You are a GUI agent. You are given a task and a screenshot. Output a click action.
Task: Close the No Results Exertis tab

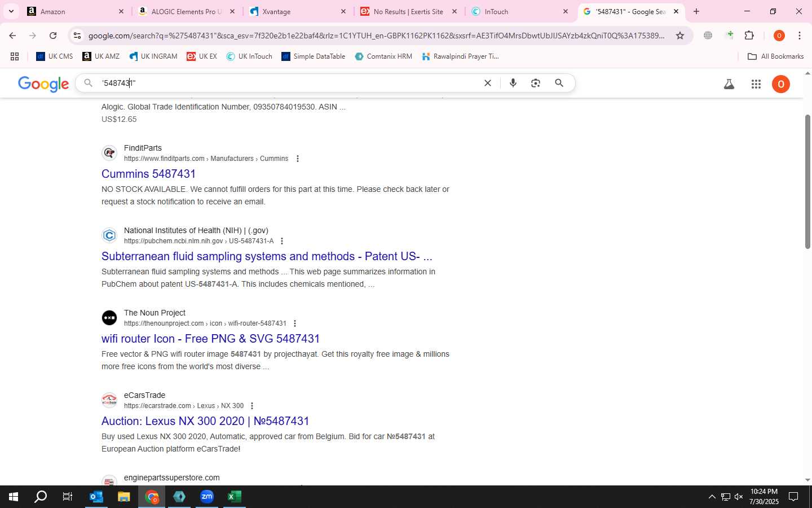(x=454, y=11)
